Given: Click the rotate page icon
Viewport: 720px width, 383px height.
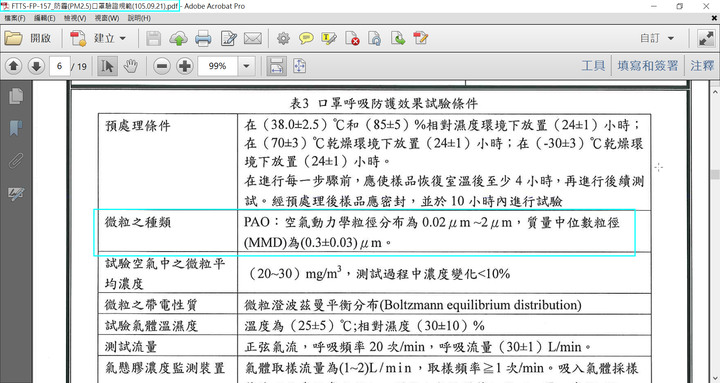Looking at the screenshot, I should 374,38.
